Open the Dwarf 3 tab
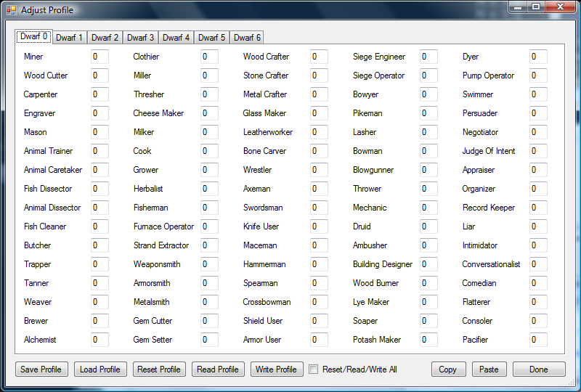This screenshot has width=581, height=392. coord(141,38)
